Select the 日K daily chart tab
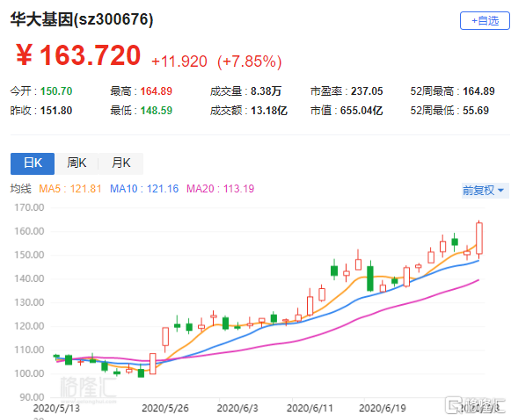This screenshot has height=420, width=511. point(33,163)
